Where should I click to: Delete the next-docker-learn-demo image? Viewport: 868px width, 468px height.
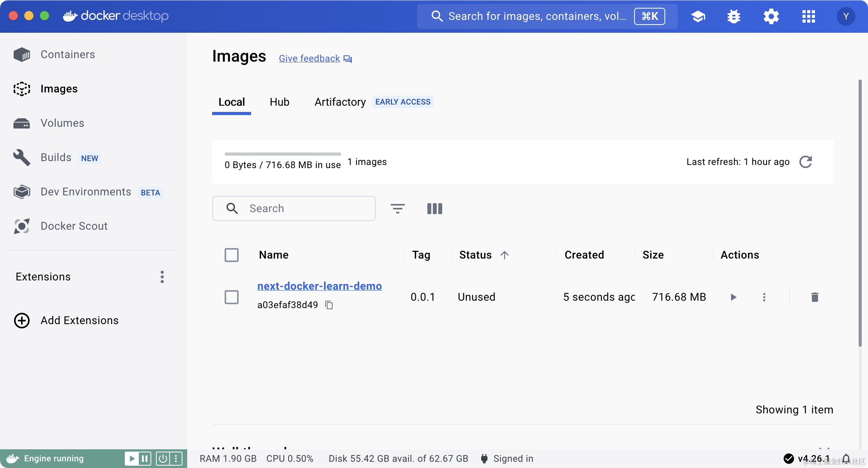pyautogui.click(x=815, y=297)
